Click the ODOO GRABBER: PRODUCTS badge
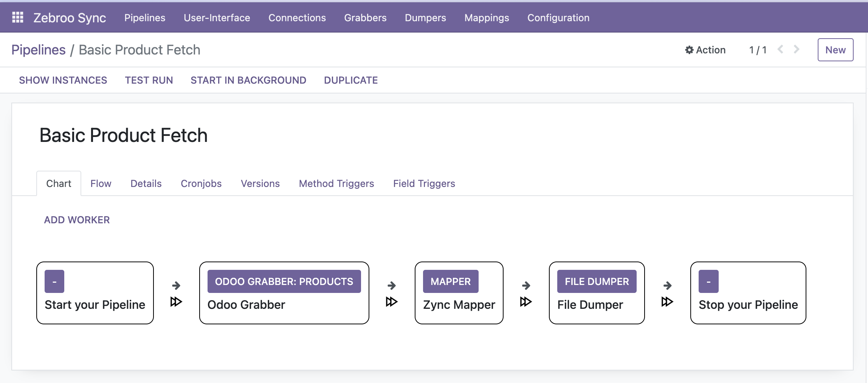Viewport: 868px width, 383px height. click(x=284, y=281)
